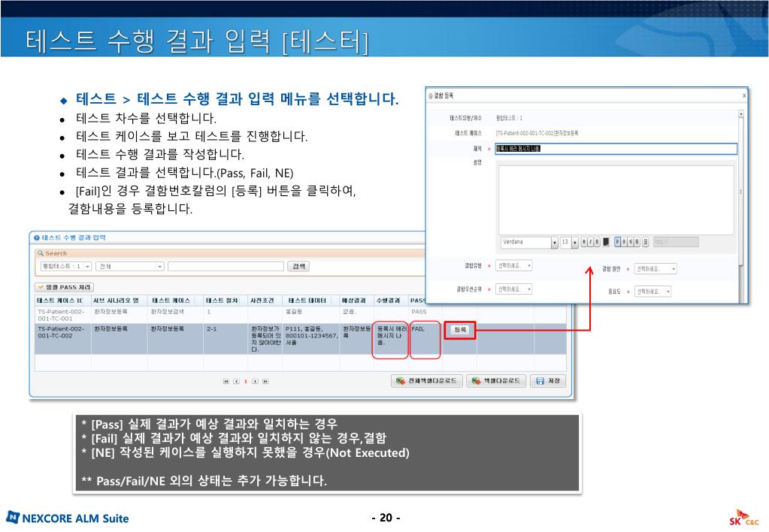Go to the next page of results
The image size is (769, 532).
point(255,381)
